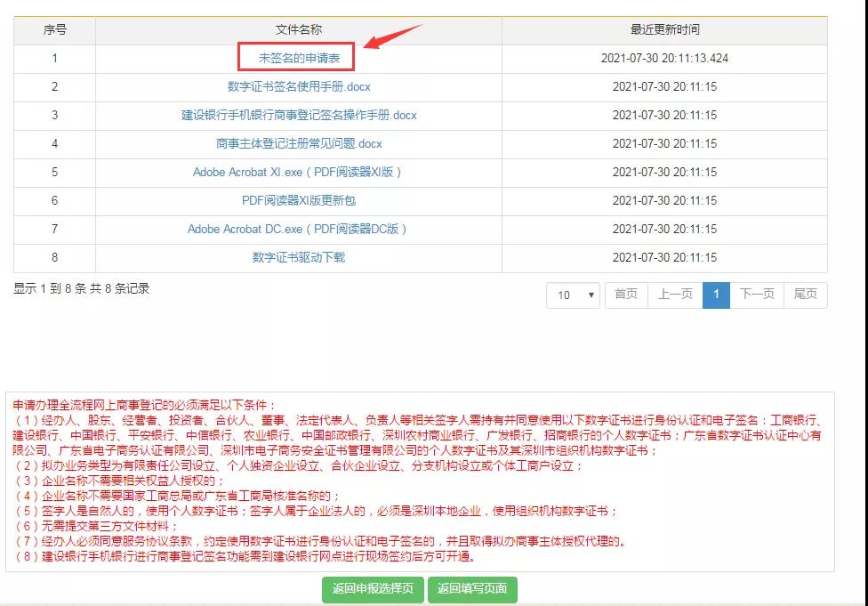Select page 1 in pagination
The width and height of the screenshot is (868, 606).
point(716,295)
